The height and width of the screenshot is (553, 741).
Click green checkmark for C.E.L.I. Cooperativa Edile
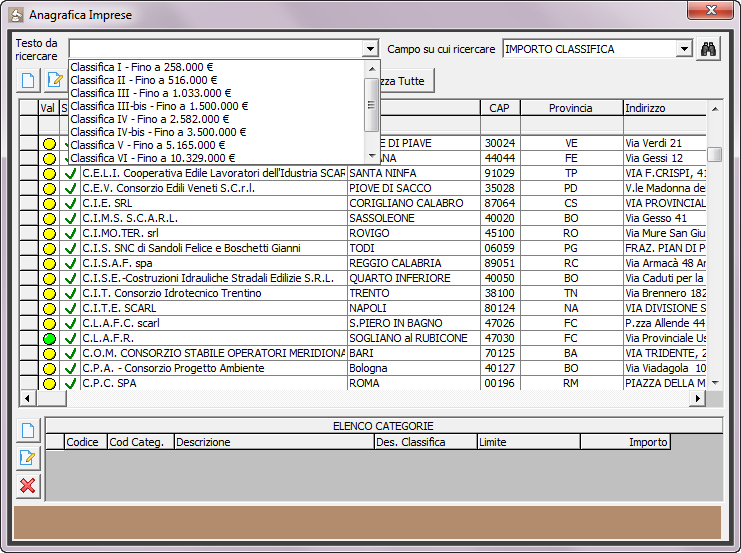[x=70, y=173]
